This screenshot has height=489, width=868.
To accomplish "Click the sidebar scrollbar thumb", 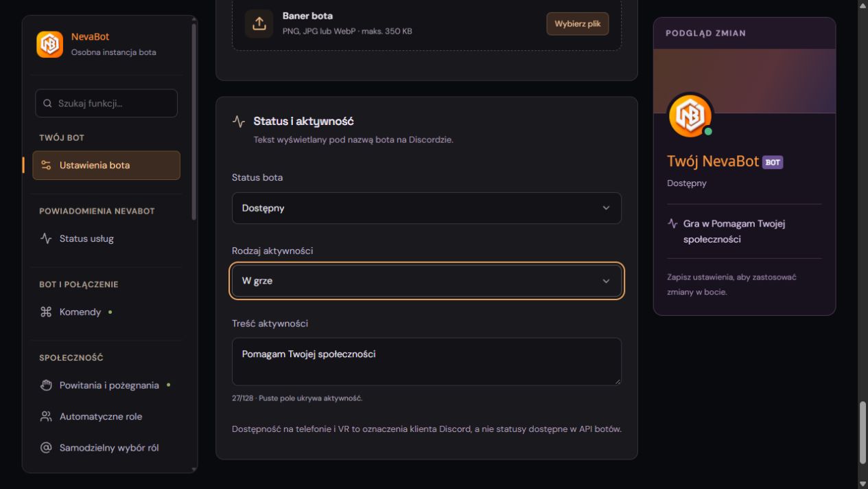I will [x=194, y=122].
